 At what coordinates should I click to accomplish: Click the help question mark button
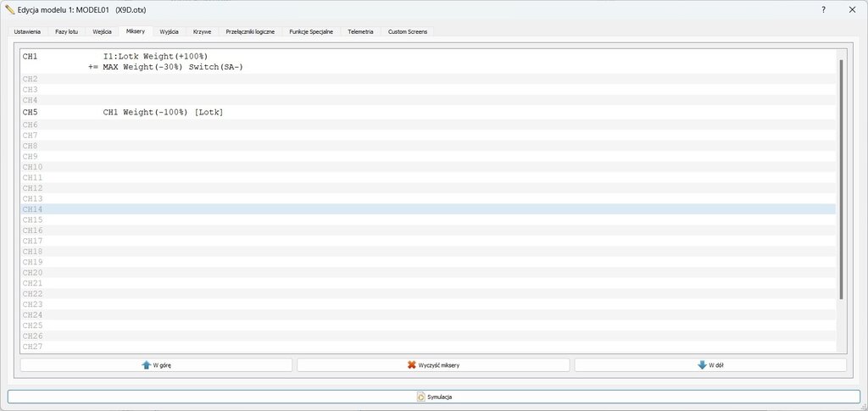pyautogui.click(x=823, y=9)
